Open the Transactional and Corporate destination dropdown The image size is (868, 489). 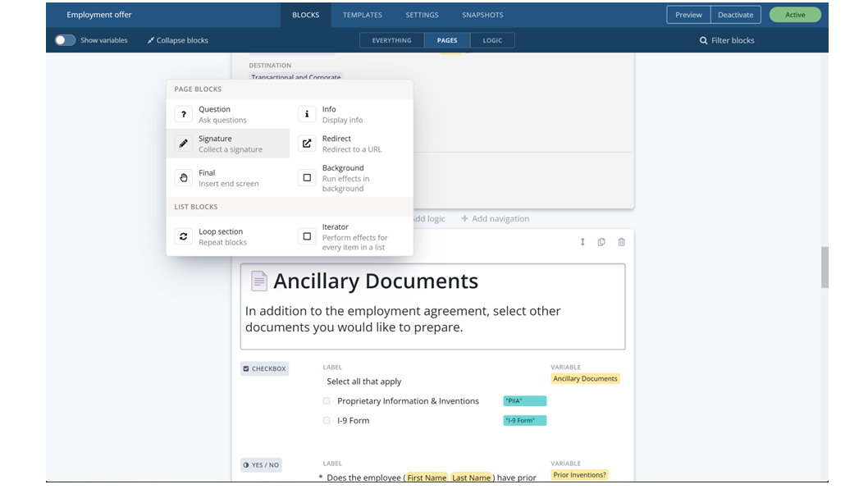click(x=295, y=76)
